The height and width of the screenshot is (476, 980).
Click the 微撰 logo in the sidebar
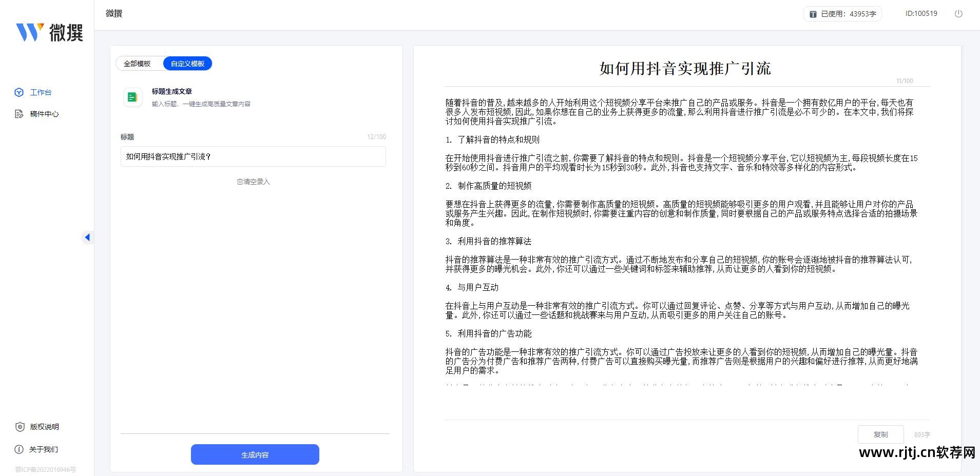coord(49,32)
